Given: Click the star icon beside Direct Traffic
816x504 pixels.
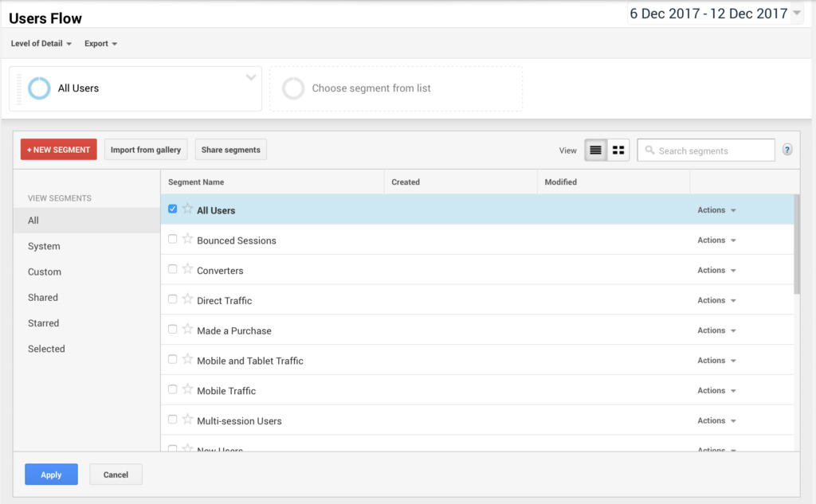Looking at the screenshot, I should 187,300.
